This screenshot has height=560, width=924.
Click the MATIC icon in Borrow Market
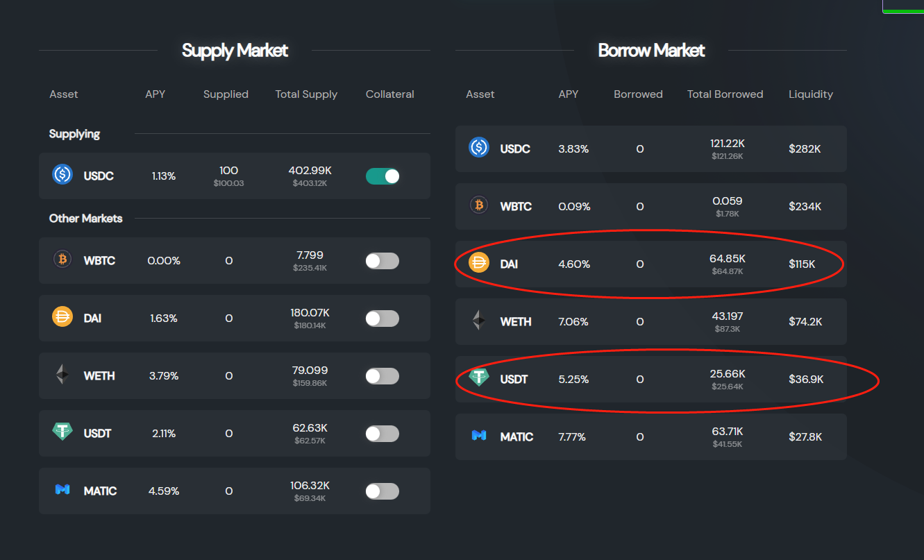[479, 436]
